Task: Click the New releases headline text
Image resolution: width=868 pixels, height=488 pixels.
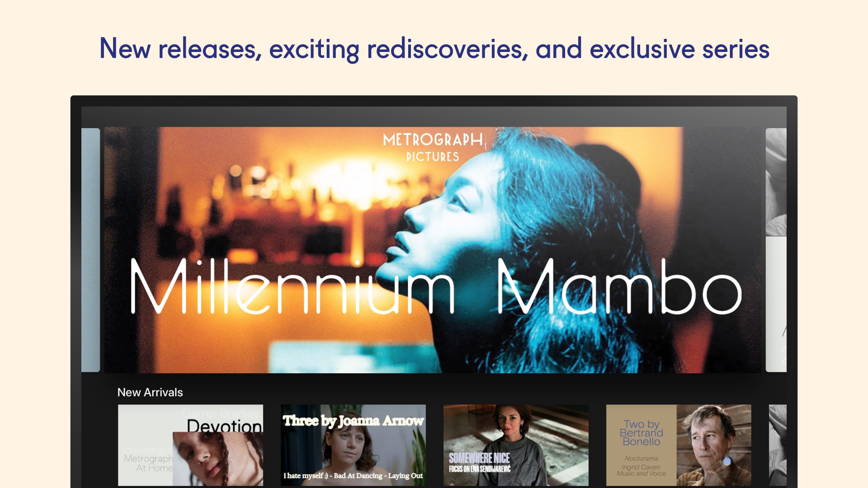Action: [x=434, y=49]
